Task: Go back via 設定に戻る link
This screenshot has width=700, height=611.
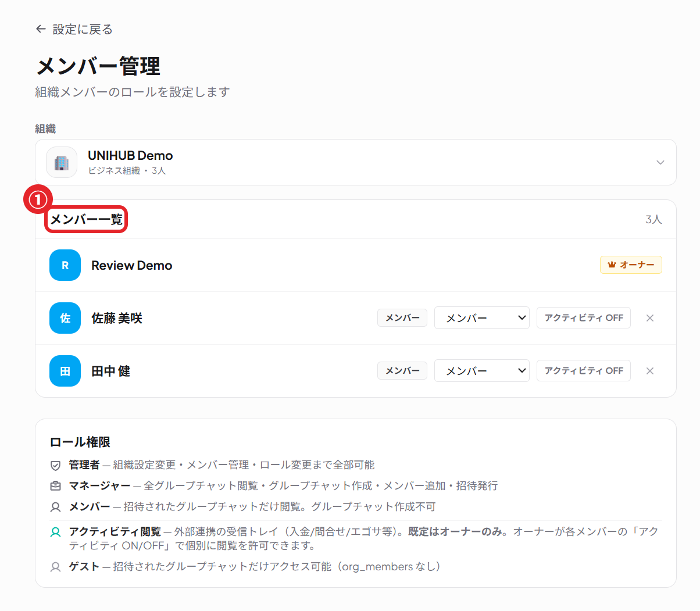Action: click(74, 29)
